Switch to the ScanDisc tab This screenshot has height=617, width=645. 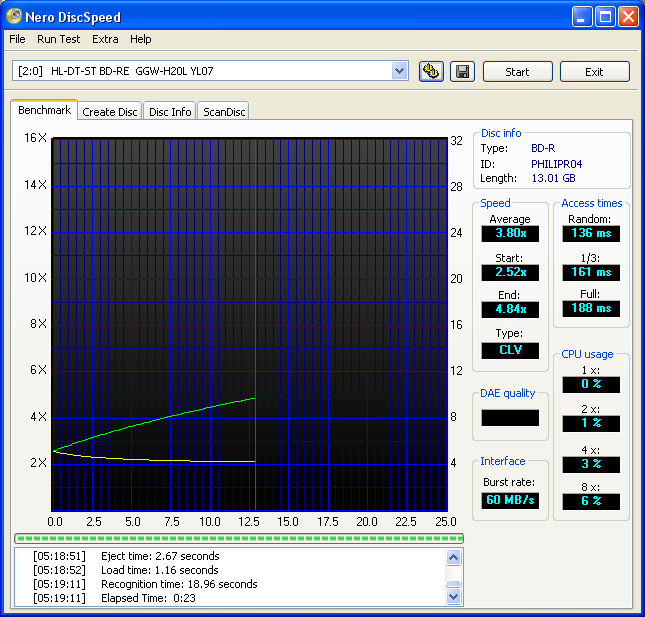[224, 111]
